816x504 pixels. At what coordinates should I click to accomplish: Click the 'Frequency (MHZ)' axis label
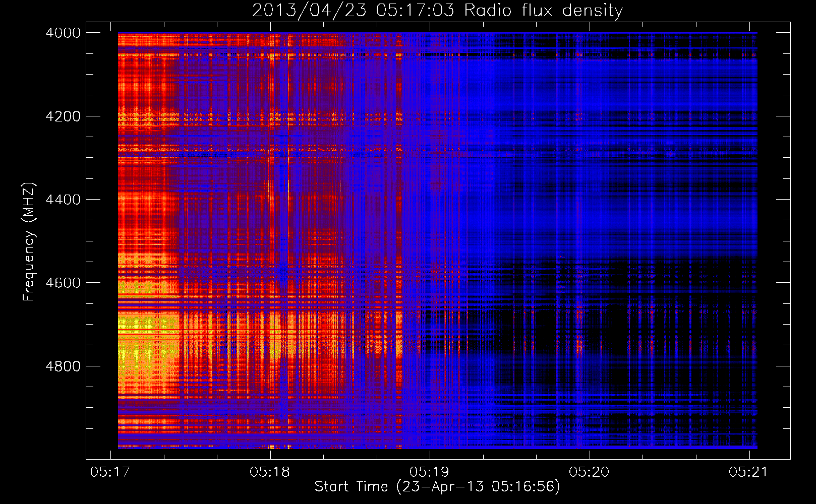pos(29,242)
